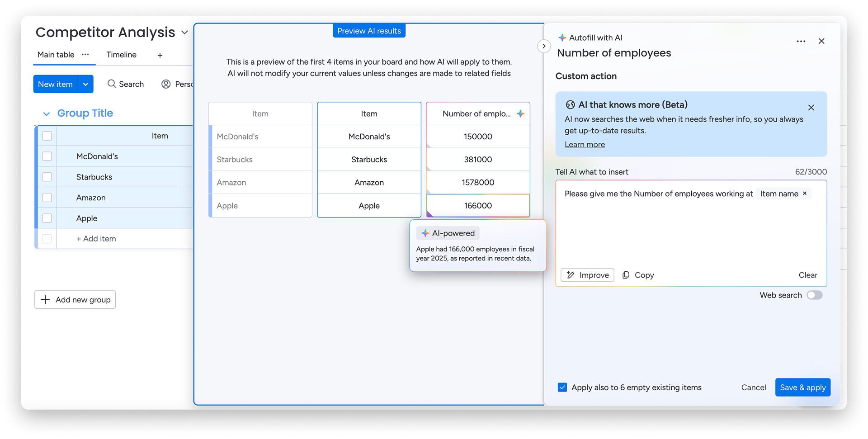Viewport: 868px width, 439px height.
Task: Click Group Title heading
Action: coord(85,113)
